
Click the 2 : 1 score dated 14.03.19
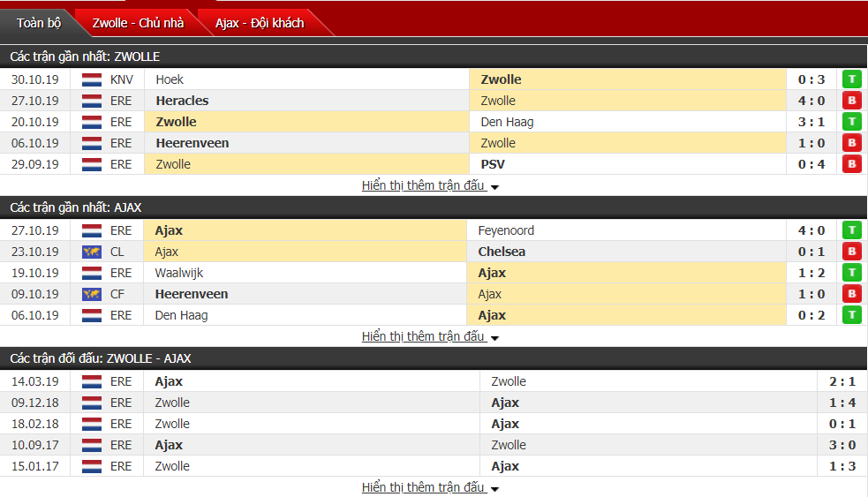842,382
